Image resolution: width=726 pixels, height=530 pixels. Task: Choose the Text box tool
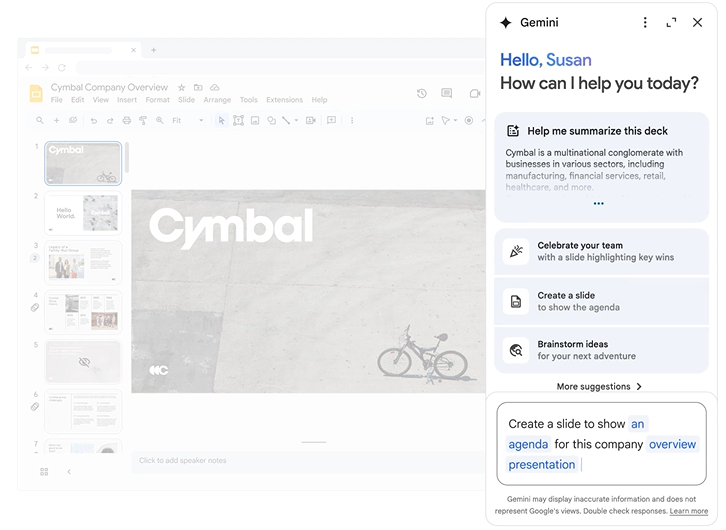tap(238, 120)
